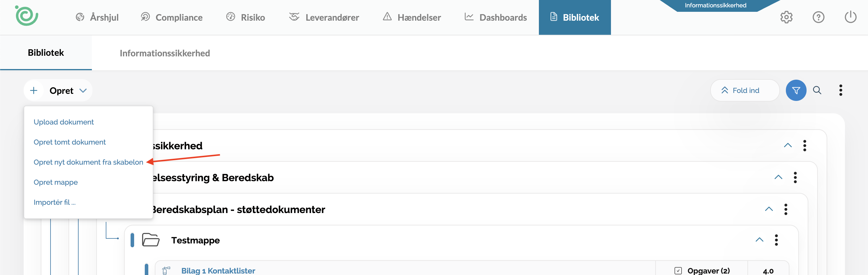Click the help question mark icon

[818, 17]
